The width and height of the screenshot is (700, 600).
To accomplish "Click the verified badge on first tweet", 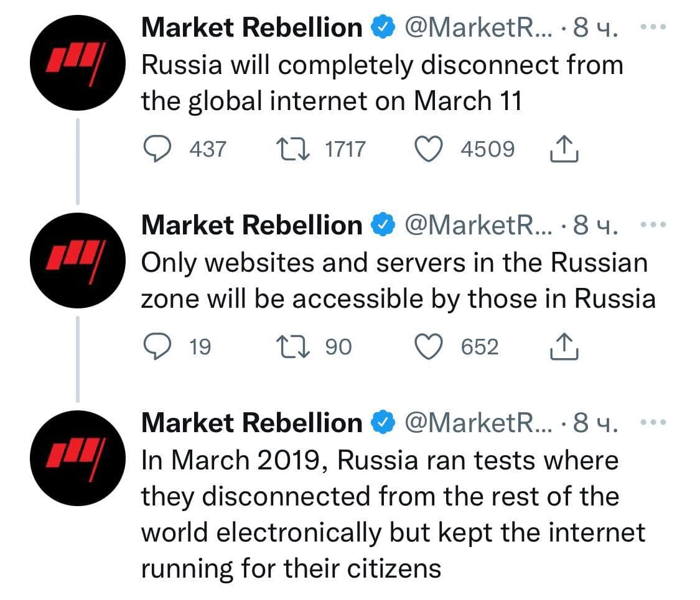I will (x=381, y=28).
